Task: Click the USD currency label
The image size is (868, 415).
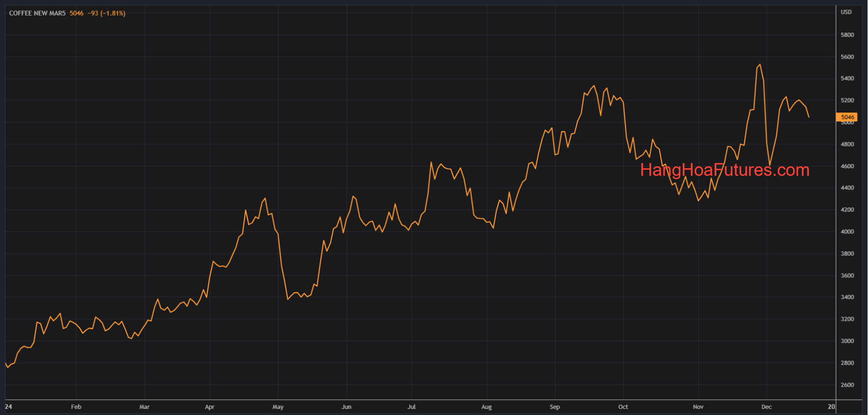Action: (846, 12)
